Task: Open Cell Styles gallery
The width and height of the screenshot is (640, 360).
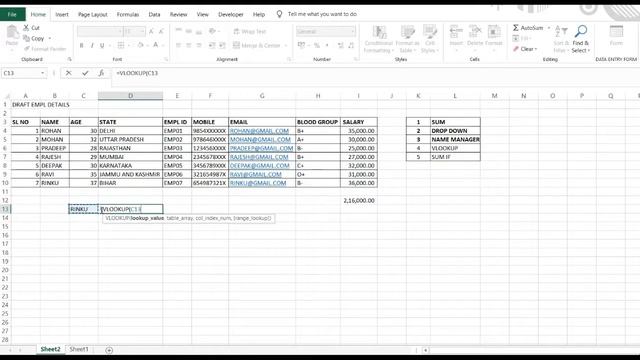Action: pos(430,39)
